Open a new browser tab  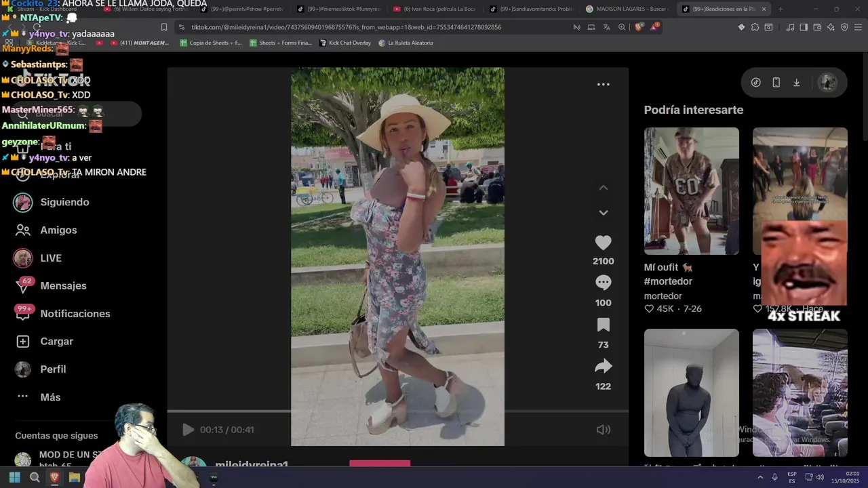point(780,9)
